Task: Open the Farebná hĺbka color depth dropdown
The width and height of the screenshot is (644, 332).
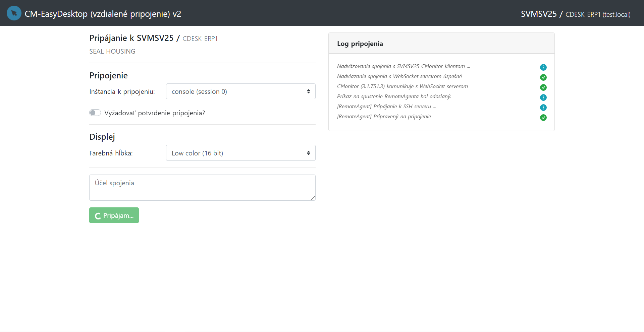Action: pyautogui.click(x=241, y=153)
